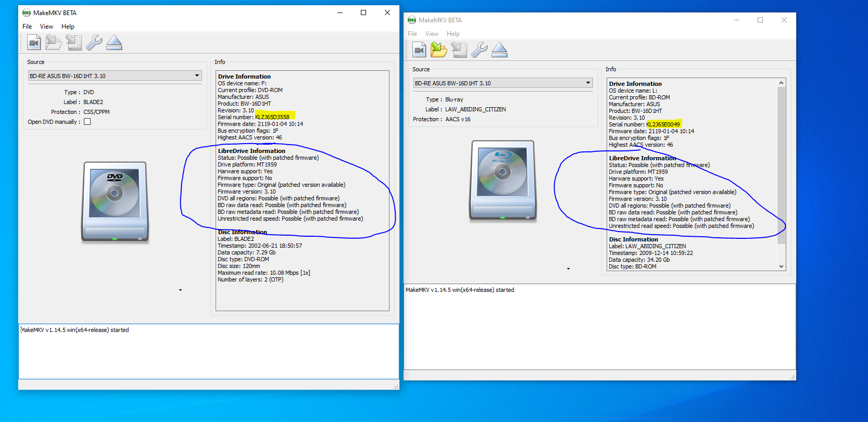This screenshot has width=868, height=422.
Task: Click scroll down arrow in right Info panel
Action: click(781, 266)
